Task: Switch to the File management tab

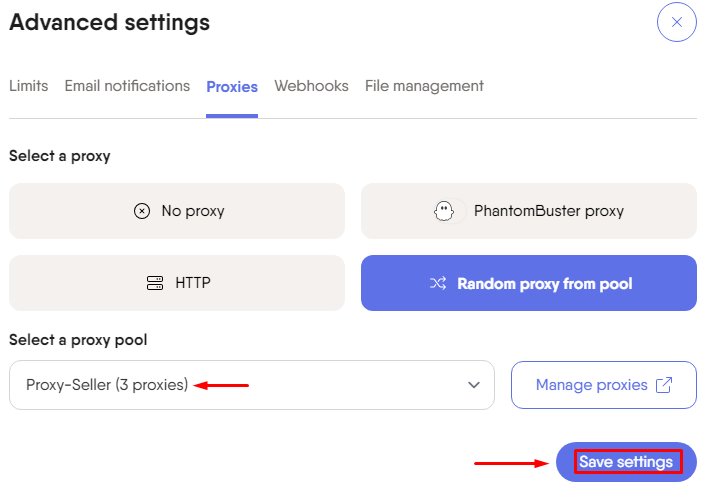Action: coord(424,86)
